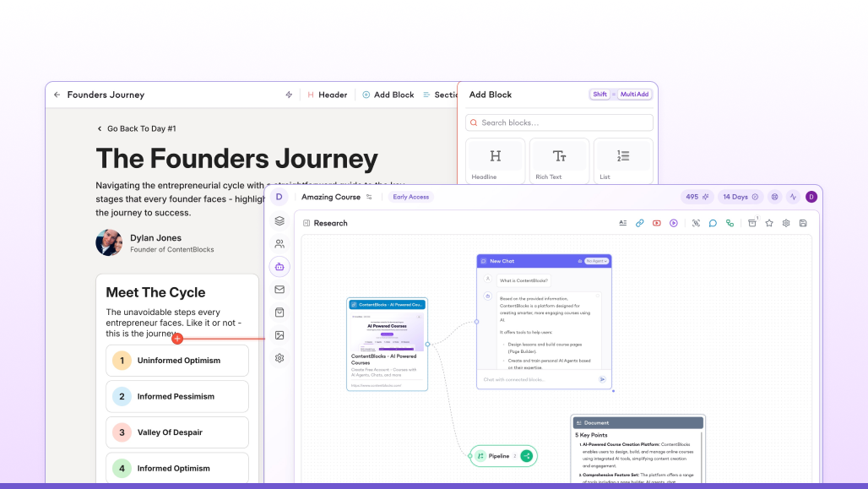The image size is (868, 489).
Task: Follow the Go Back To Day #1 link
Action: point(137,128)
